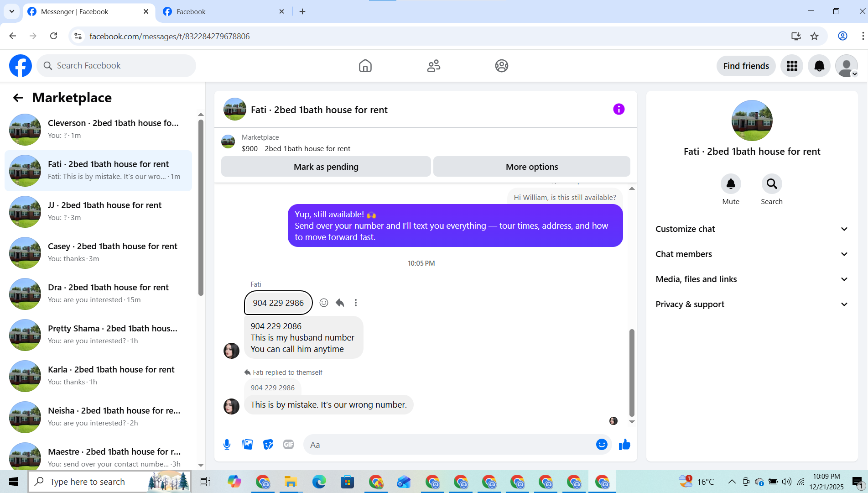This screenshot has width=868, height=493.
Task: Open the Groups icon in top navigation
Action: click(501, 66)
